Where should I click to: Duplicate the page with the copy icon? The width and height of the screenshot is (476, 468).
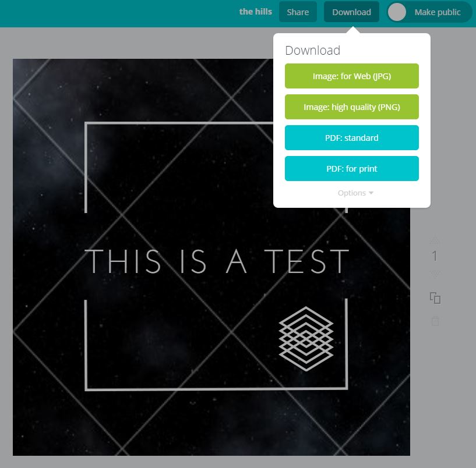(x=435, y=298)
